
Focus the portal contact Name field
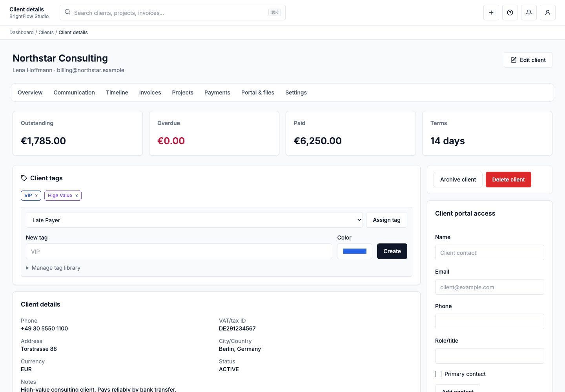click(490, 252)
